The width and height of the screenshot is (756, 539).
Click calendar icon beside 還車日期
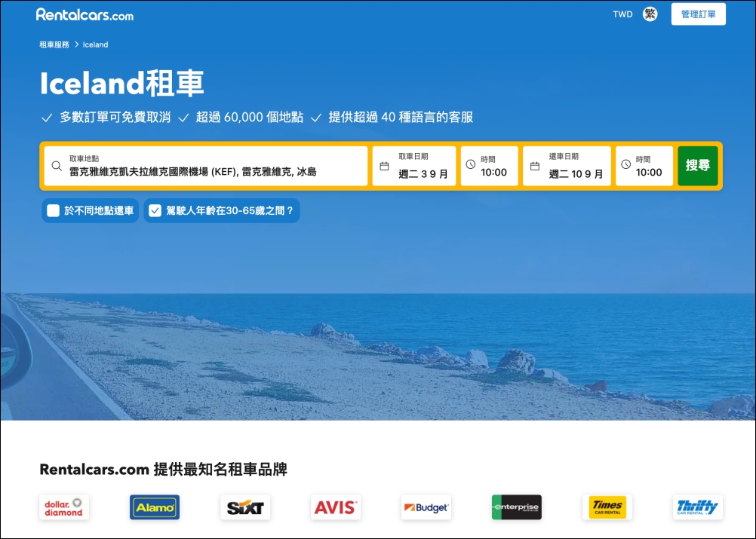(535, 166)
